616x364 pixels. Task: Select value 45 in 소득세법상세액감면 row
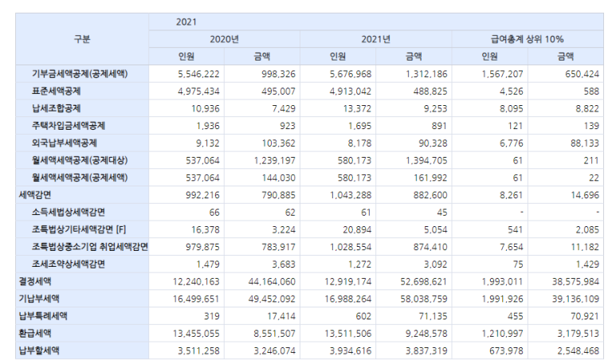442,212
